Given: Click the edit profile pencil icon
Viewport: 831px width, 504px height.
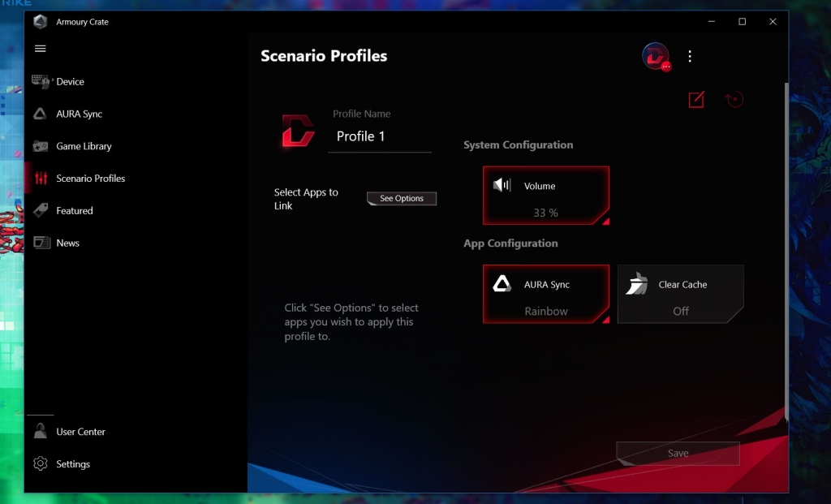Looking at the screenshot, I should 696,100.
